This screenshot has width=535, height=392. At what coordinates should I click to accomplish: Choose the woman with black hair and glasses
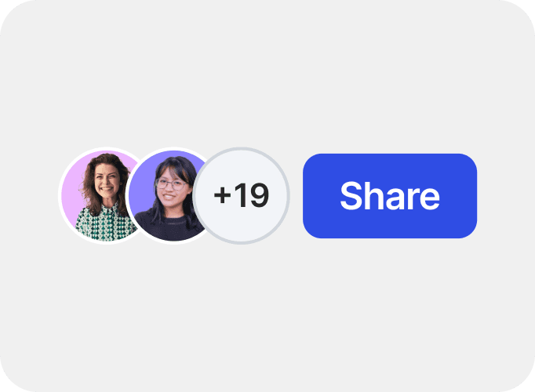(167, 196)
